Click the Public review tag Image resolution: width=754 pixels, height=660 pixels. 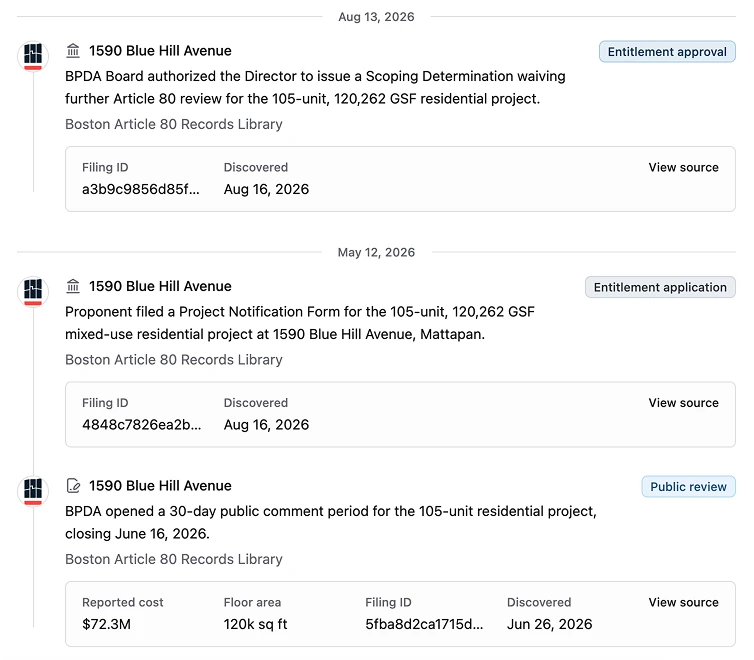click(x=688, y=486)
